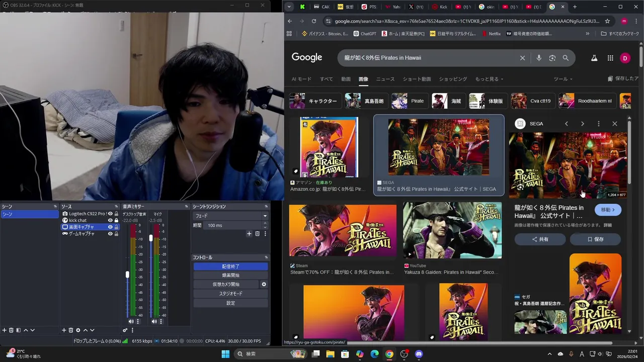Show more bookmarks chevron
The width and height of the screenshot is (644, 362).
(587, 34)
